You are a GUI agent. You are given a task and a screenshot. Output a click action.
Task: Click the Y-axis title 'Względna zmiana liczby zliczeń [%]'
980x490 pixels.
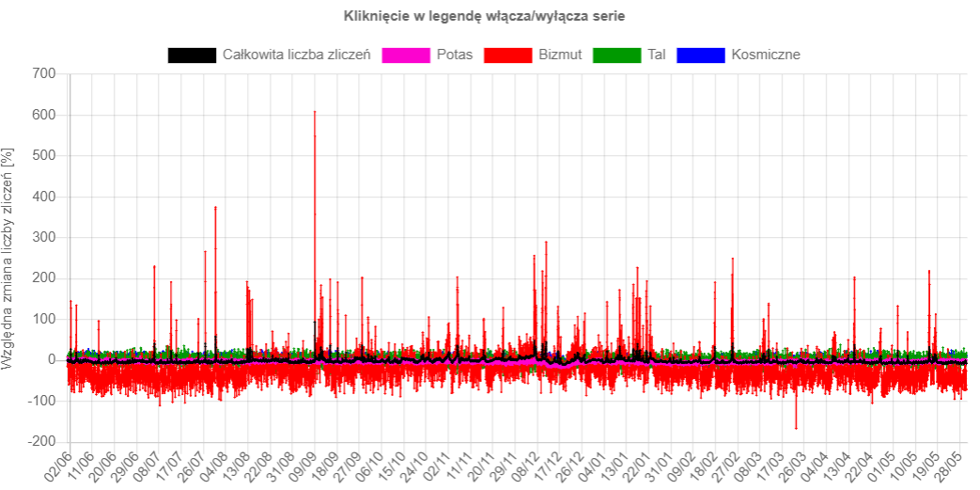(8, 257)
